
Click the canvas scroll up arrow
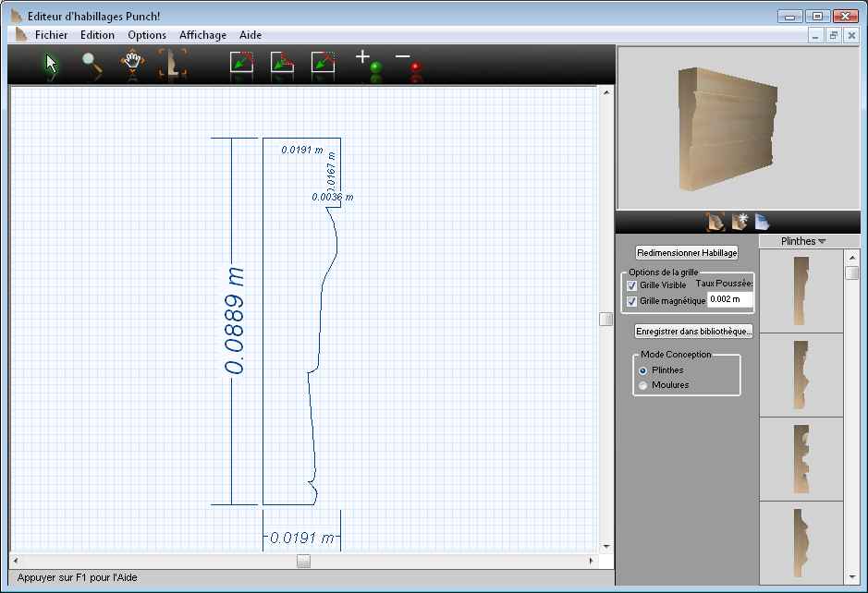[x=606, y=92]
